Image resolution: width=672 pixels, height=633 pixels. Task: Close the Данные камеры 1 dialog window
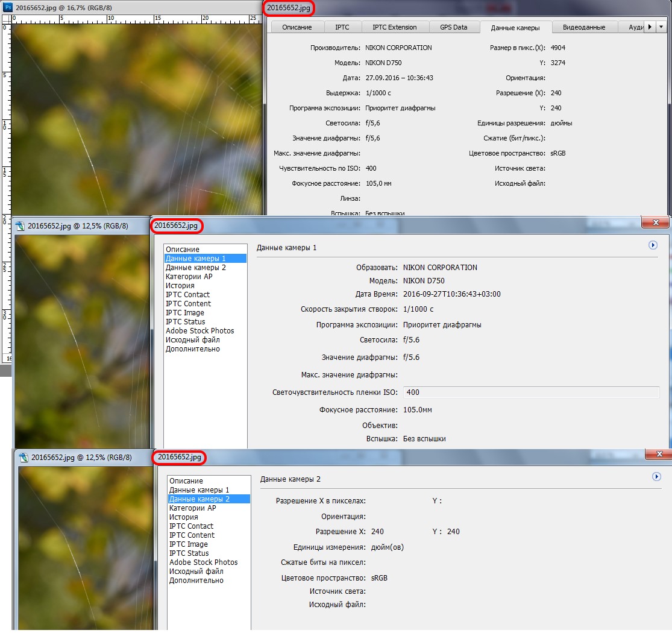(656, 222)
